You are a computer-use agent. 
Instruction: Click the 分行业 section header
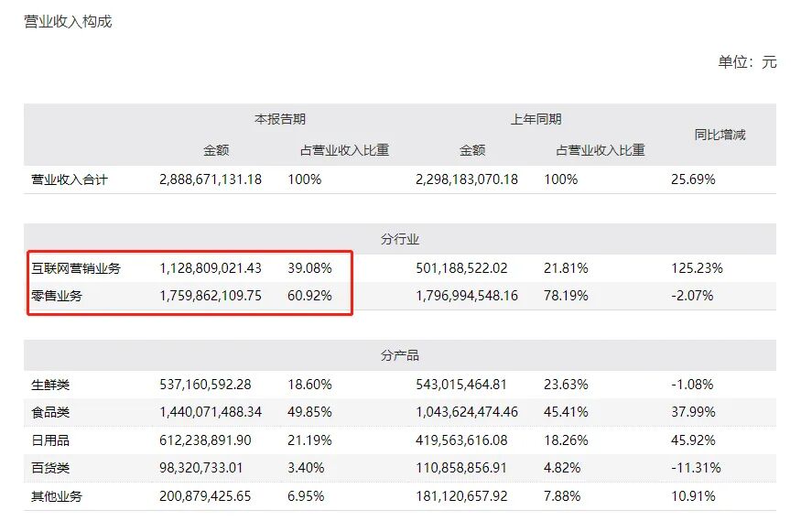[400, 239]
